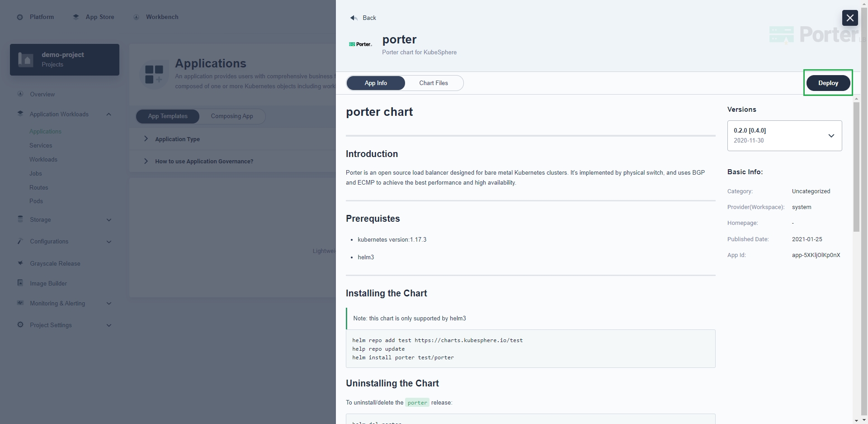Click the Overview sidebar icon

coord(20,94)
